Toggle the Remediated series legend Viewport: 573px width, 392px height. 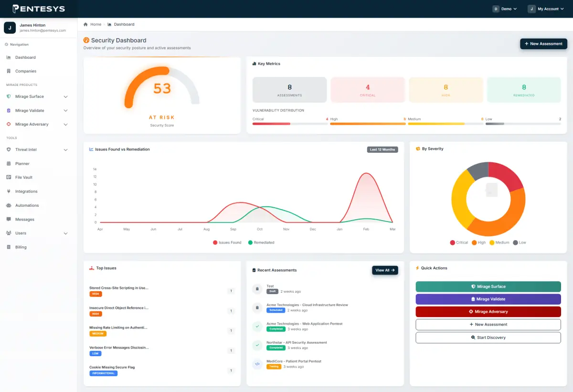click(x=261, y=243)
